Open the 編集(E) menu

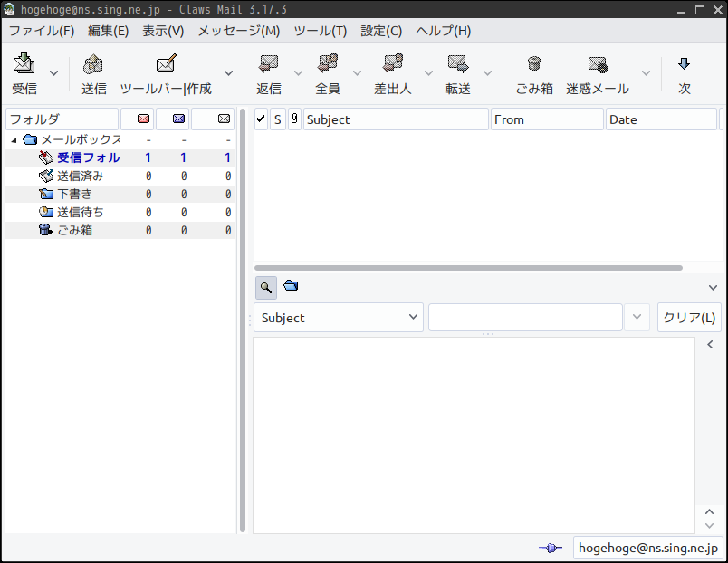point(108,31)
